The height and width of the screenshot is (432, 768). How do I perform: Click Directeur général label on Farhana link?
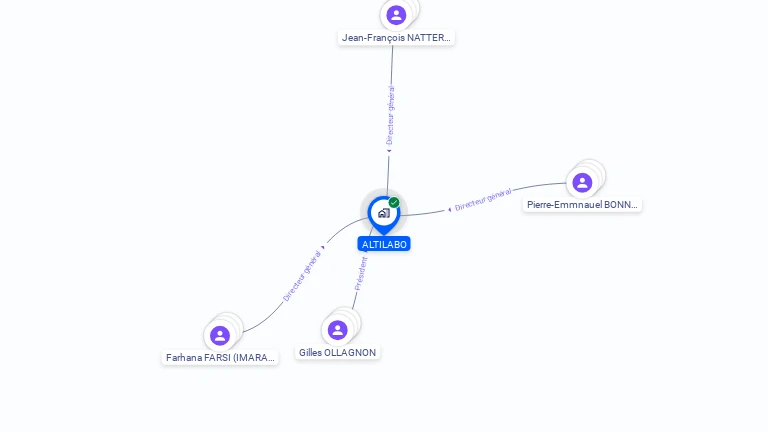tap(302, 276)
